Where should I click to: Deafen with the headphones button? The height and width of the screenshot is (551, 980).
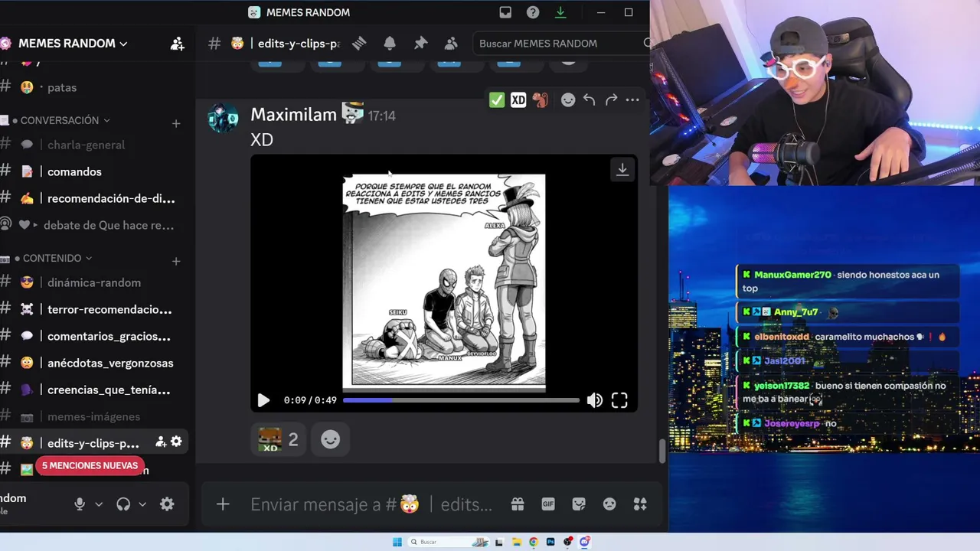pos(123,504)
